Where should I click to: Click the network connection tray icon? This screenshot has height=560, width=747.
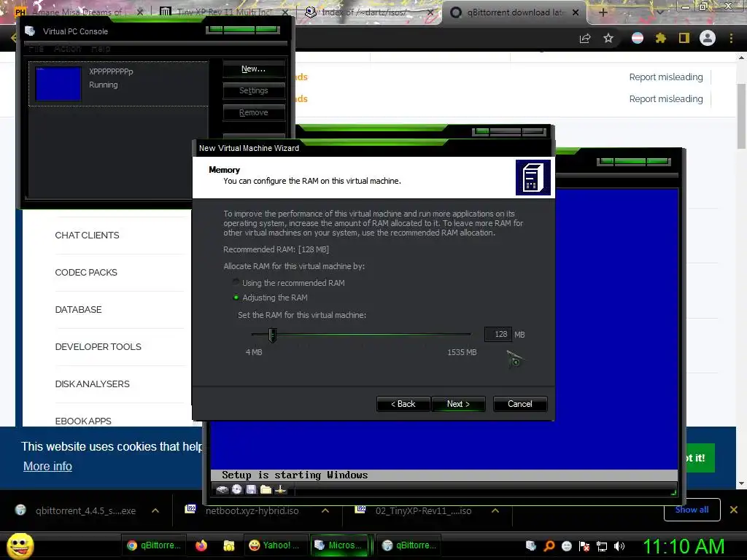(x=602, y=545)
